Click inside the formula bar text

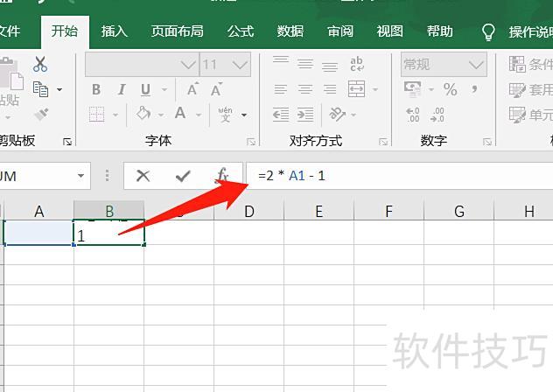(291, 175)
